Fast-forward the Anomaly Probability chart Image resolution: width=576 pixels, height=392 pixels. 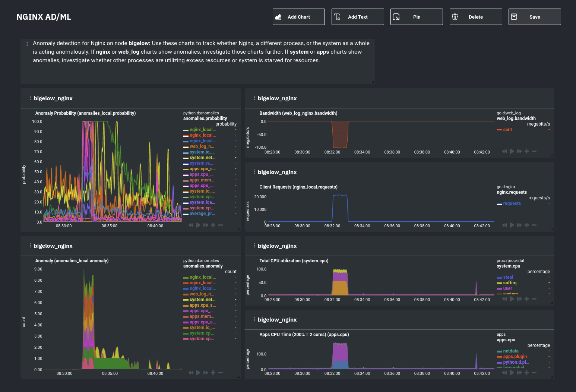pyautogui.click(x=206, y=225)
